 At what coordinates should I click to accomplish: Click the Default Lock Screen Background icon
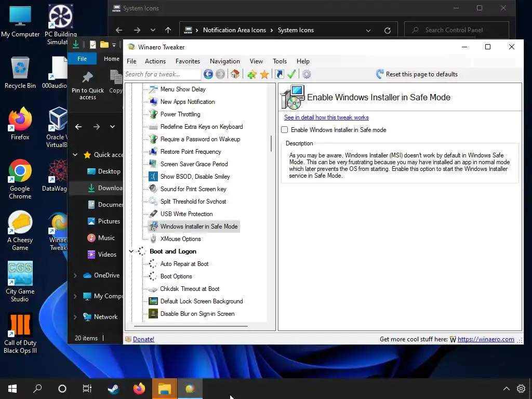(153, 301)
